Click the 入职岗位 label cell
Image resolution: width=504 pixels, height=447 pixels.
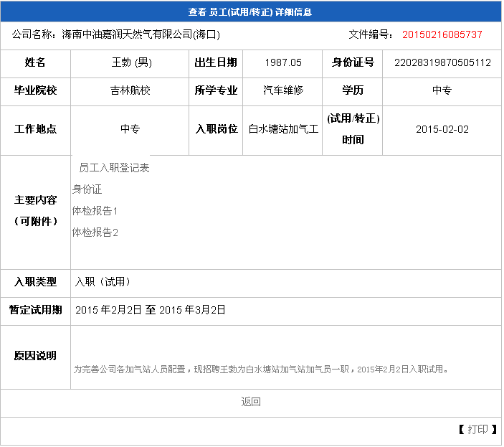point(216,129)
